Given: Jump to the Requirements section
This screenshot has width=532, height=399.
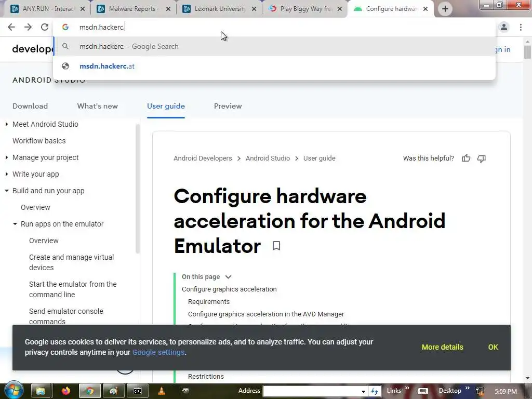Looking at the screenshot, I should (x=209, y=302).
